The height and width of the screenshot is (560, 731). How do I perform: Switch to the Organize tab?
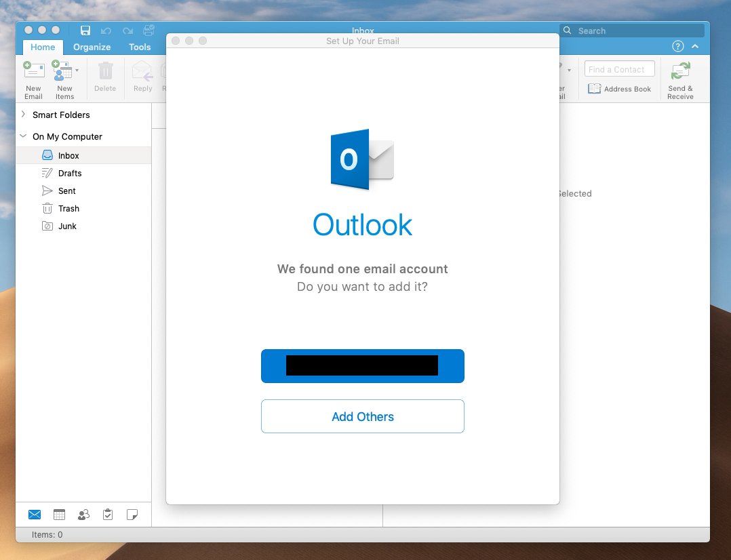(92, 47)
